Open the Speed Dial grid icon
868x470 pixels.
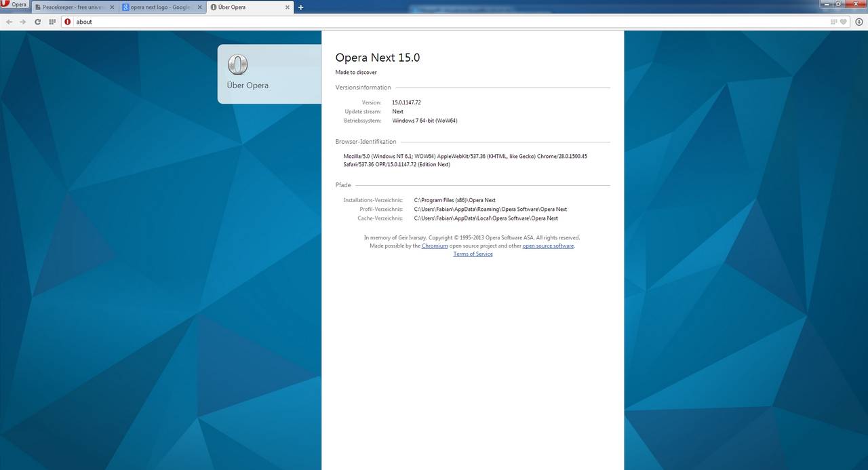pos(52,22)
